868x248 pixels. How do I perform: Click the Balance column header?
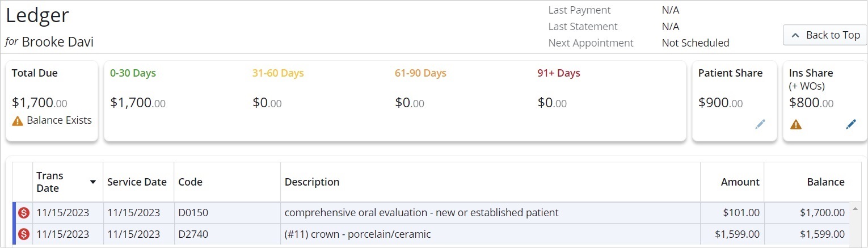coord(825,182)
